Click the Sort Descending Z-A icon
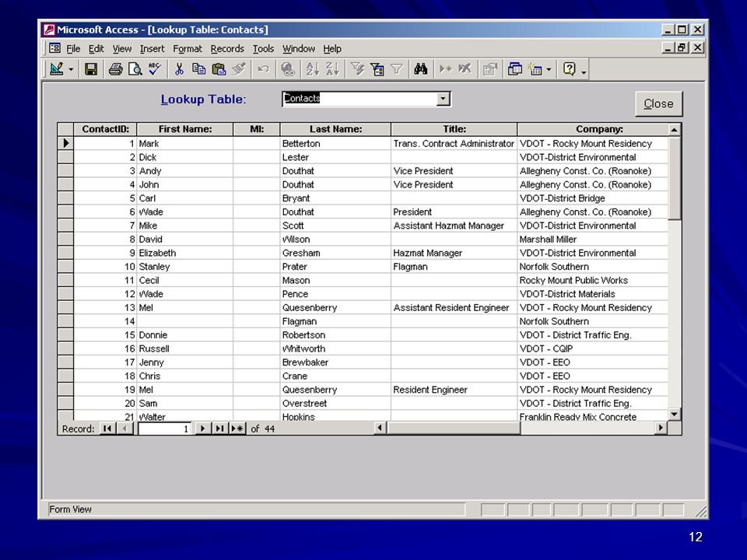This screenshot has width=747, height=560. (332, 69)
